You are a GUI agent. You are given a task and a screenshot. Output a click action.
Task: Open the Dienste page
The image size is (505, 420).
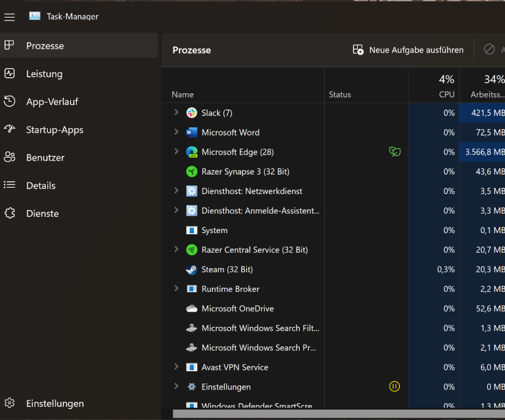[79, 213]
